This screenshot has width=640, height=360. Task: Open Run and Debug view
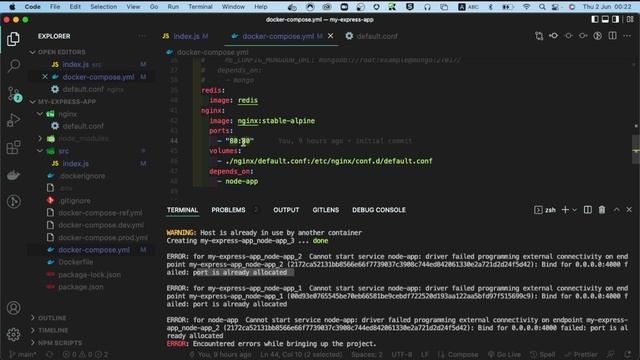point(13,120)
